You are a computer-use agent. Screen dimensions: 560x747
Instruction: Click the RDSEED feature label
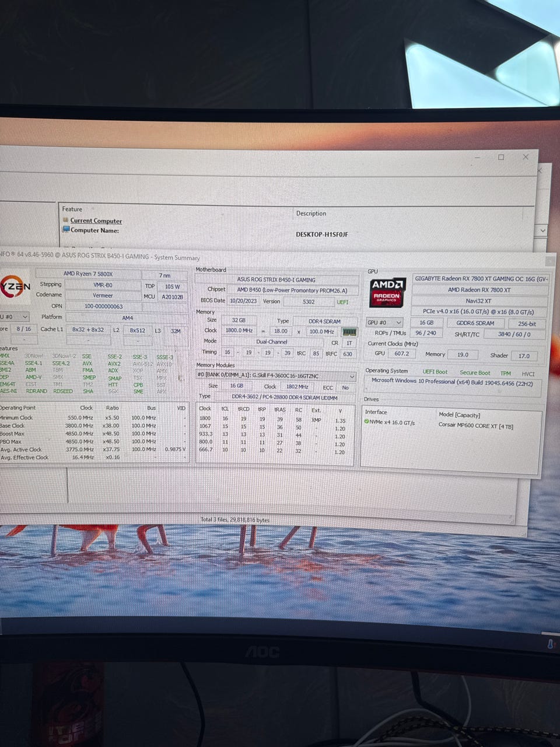click(63, 391)
